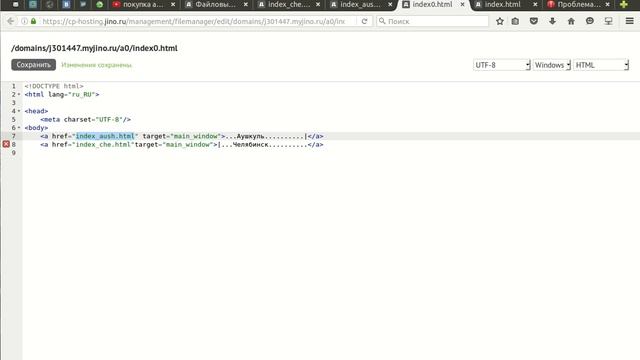
Task: Open the UTF-8 encoding dropdown
Action: click(502, 65)
